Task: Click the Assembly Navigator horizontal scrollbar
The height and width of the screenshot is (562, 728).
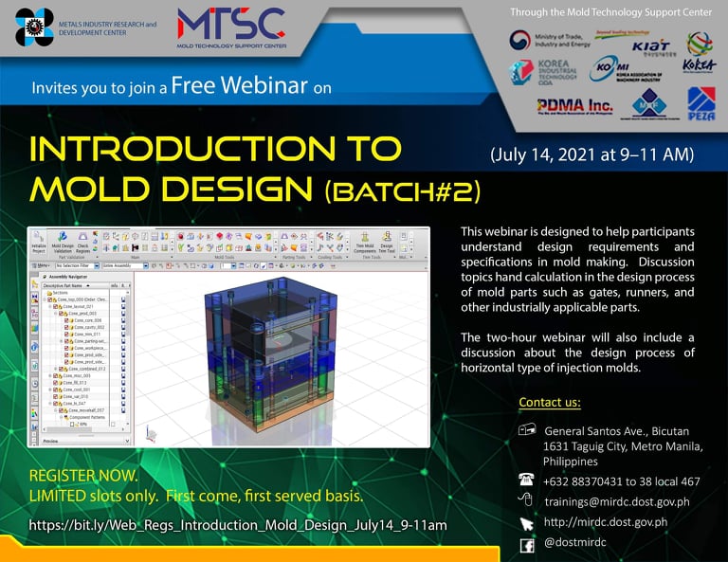Action: point(83,429)
